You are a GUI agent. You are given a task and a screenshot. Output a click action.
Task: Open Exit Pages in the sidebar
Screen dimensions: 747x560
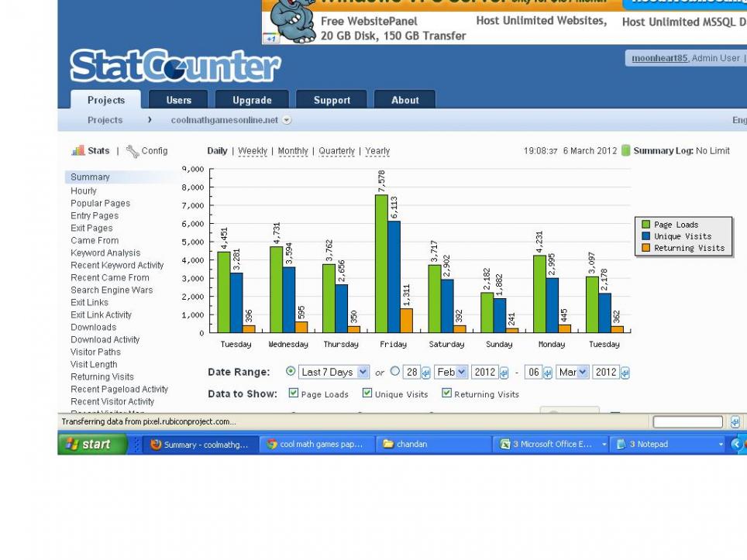tap(91, 228)
